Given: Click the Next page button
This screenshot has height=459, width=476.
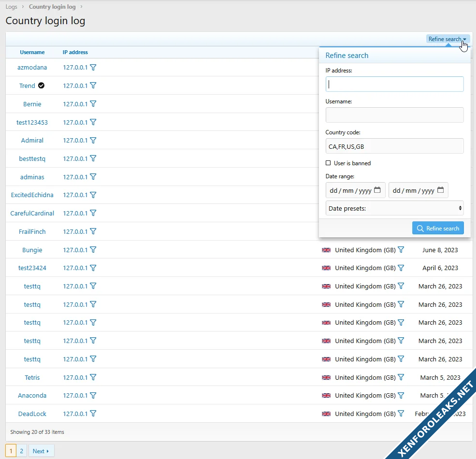Looking at the screenshot, I should [41, 451].
